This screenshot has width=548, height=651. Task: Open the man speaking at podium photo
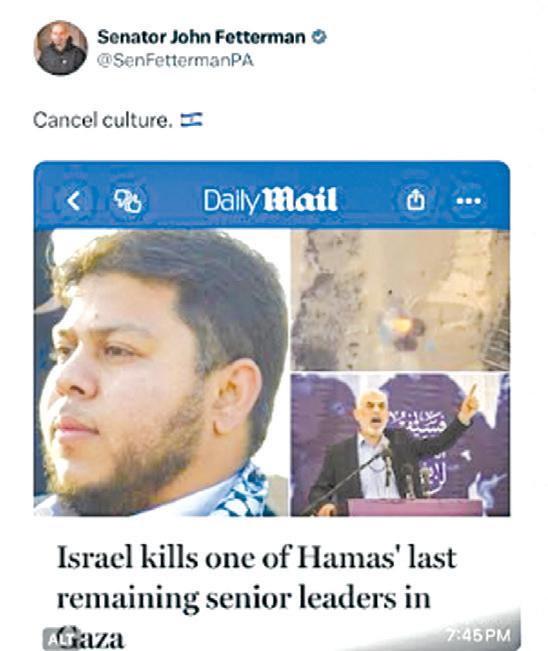click(400, 444)
